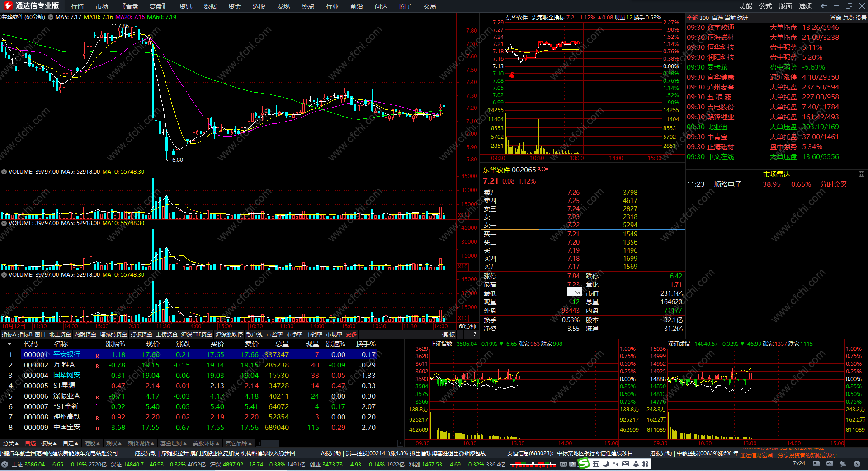Click the circle icon of the first VOLUME indicator

pos(4,172)
